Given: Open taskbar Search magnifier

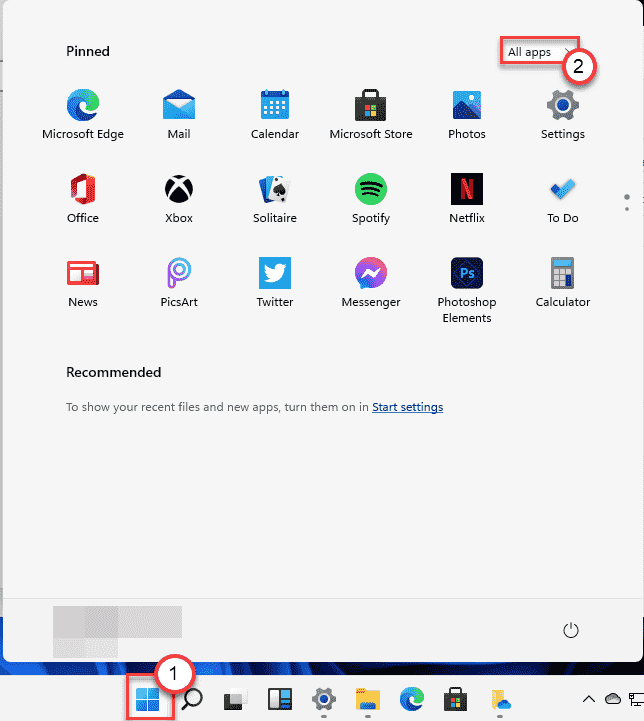Looking at the screenshot, I should [191, 699].
